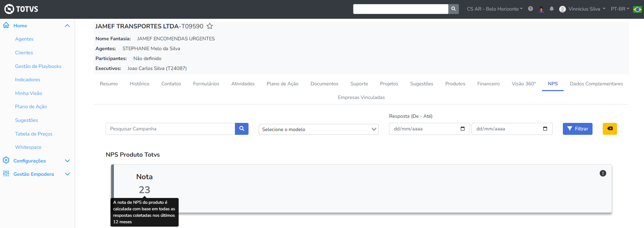This screenshot has height=228, width=644.
Task: Open Minha Visão in the sidebar
Action: tap(29, 93)
